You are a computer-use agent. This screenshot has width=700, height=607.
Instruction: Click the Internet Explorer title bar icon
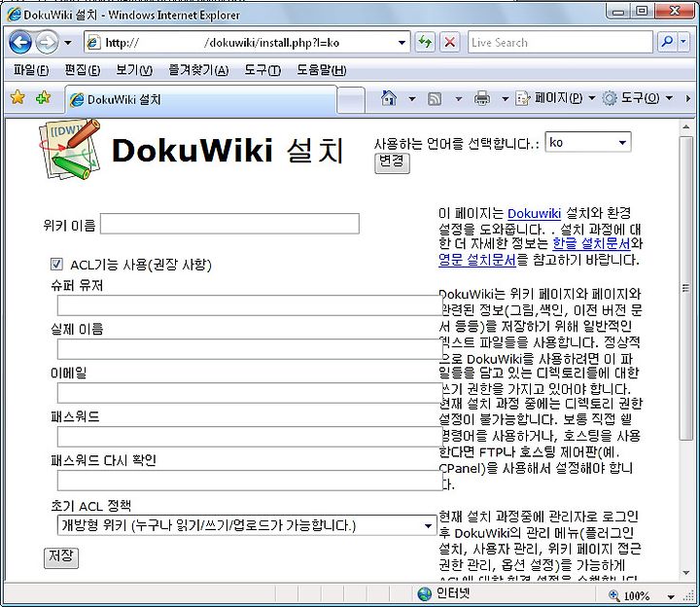tap(14, 15)
